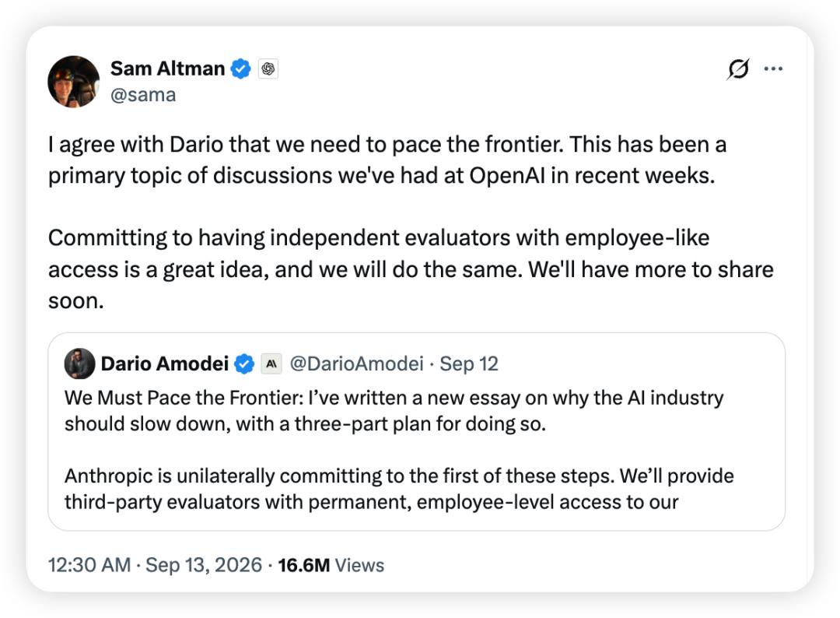The image size is (840, 618).
Task: Open the three-dot more options menu
Action: [x=773, y=68]
